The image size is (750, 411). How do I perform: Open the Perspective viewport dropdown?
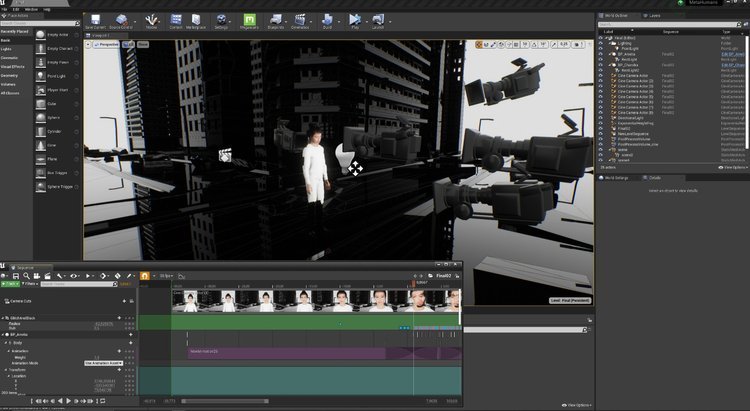tap(107, 44)
